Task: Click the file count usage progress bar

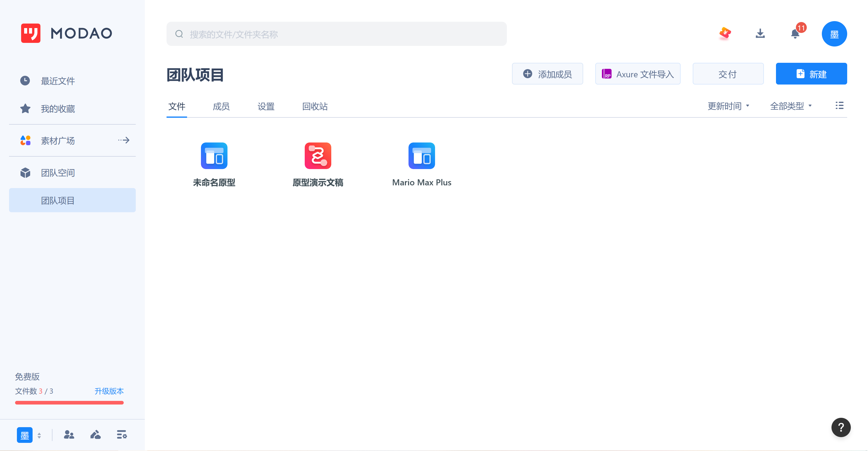Action: tap(69, 402)
